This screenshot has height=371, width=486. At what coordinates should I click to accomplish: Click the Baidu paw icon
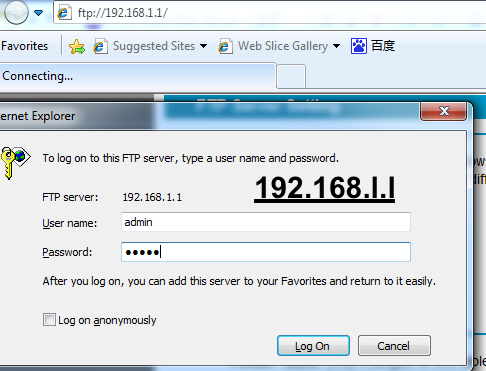[359, 46]
